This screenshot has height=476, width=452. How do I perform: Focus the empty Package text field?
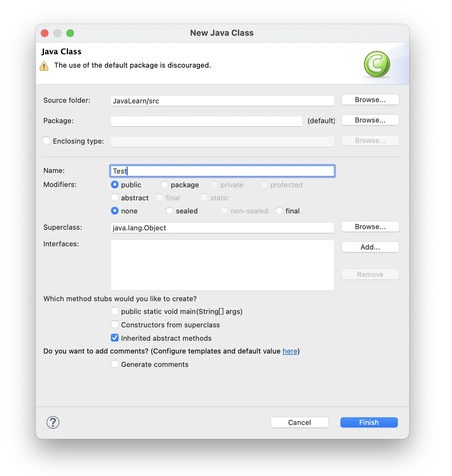tap(206, 121)
